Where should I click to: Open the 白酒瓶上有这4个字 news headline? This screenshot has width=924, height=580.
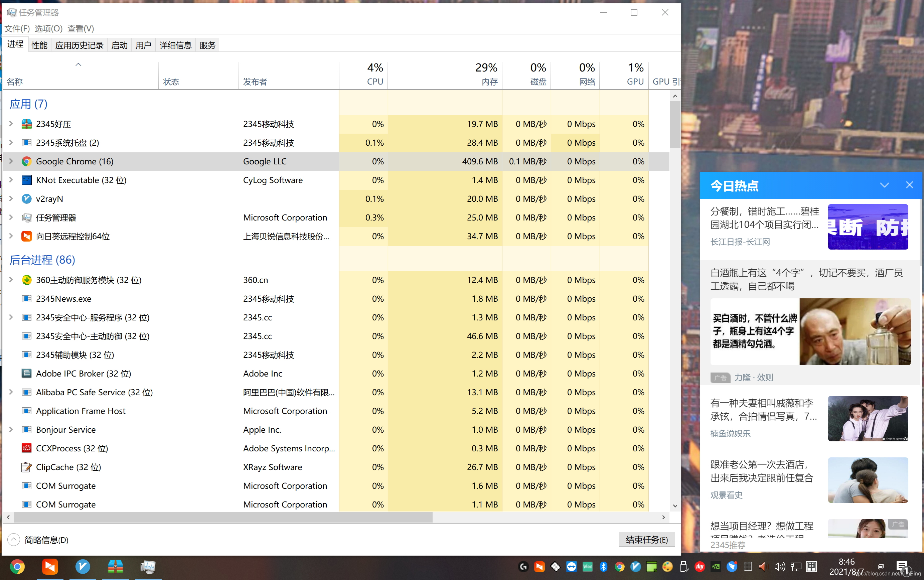[x=806, y=279]
